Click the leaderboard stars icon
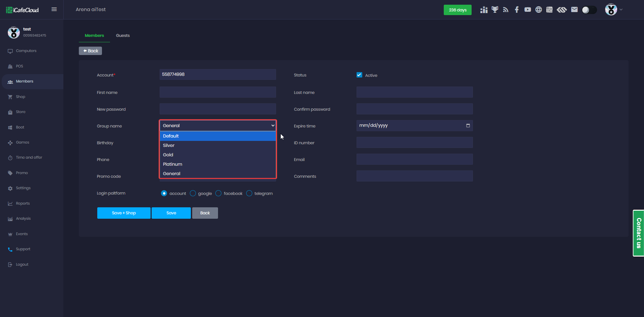This screenshot has width=644, height=317. click(x=484, y=10)
